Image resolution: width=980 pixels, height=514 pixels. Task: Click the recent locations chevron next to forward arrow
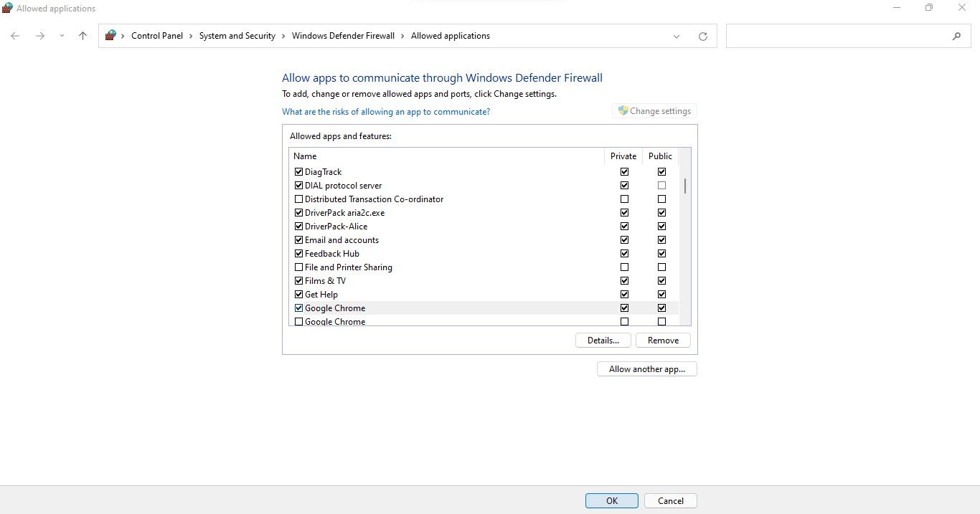tap(62, 36)
